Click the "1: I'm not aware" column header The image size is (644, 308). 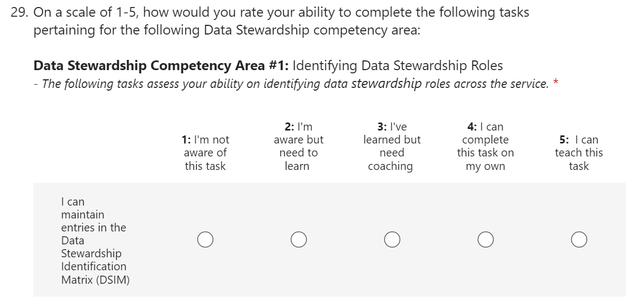coord(205,153)
